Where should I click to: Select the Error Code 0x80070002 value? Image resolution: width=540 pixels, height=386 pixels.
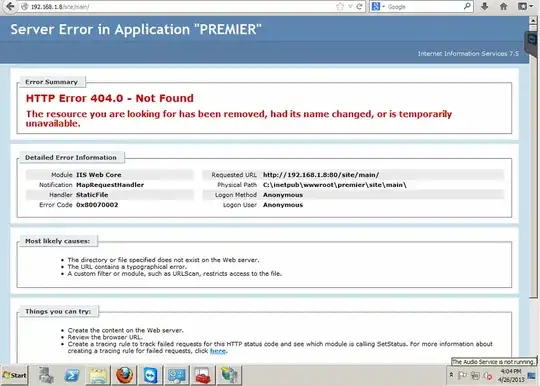(97, 205)
